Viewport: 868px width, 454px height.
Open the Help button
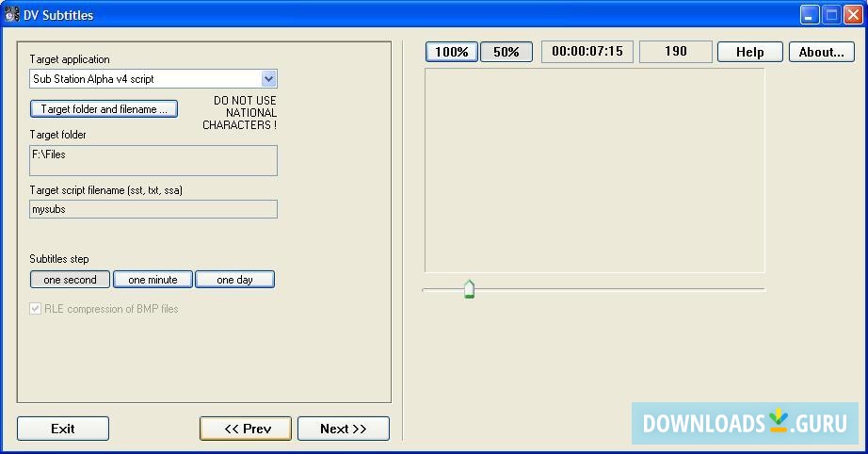point(750,52)
